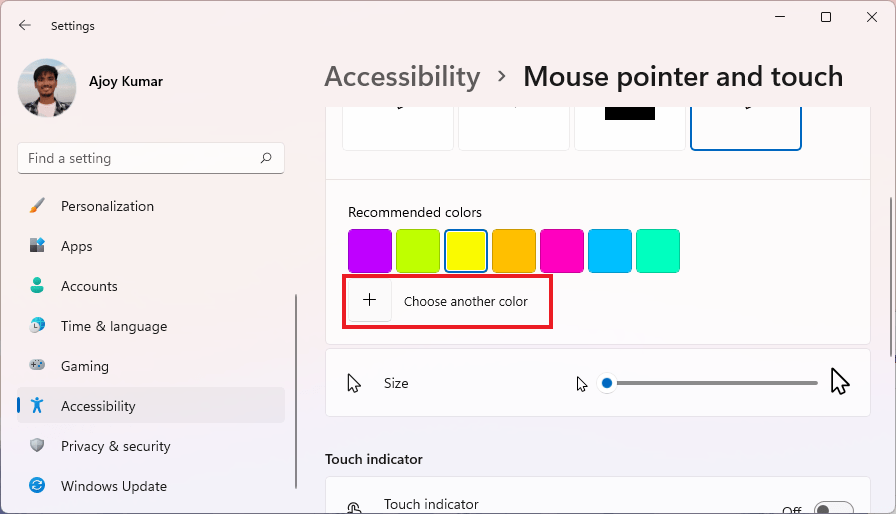Image resolution: width=896 pixels, height=514 pixels.
Task: Pick the turquoise recommended color swatch
Action: (658, 251)
